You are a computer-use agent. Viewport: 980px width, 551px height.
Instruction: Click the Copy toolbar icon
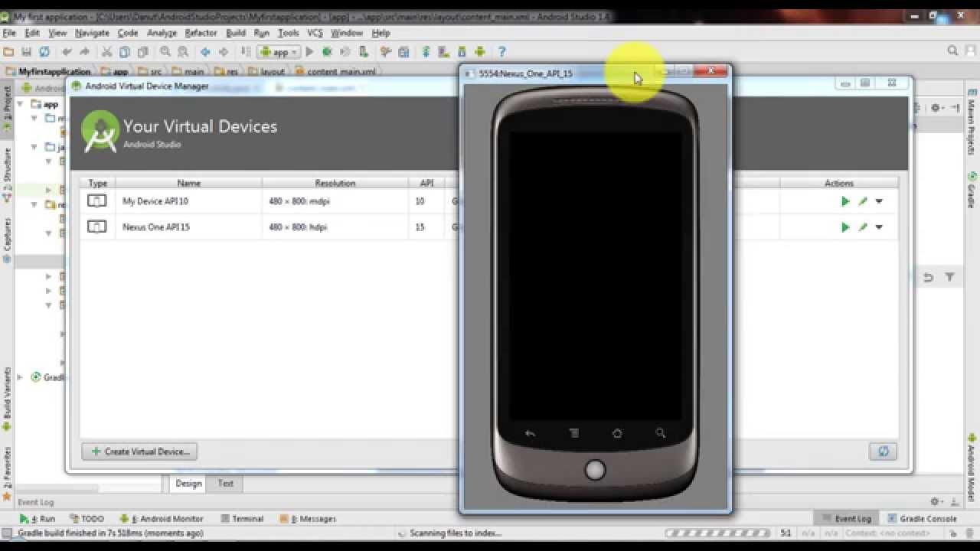(x=124, y=52)
